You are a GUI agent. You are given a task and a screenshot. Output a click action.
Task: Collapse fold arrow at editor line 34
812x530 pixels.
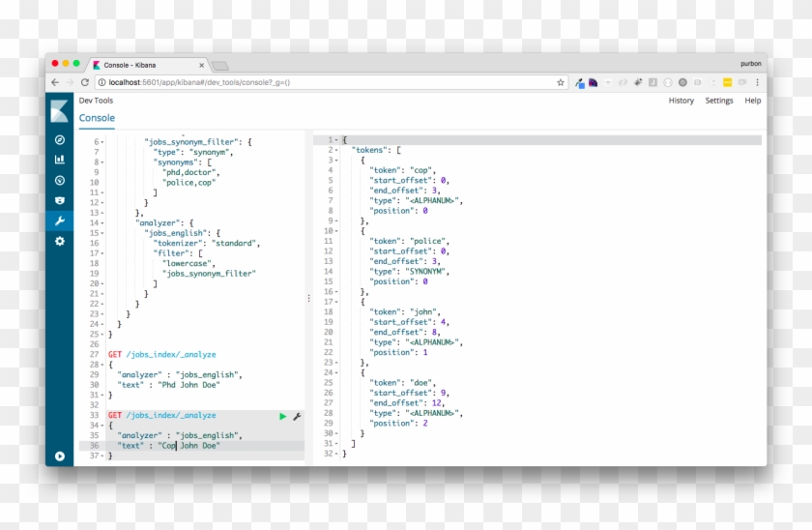pos(102,426)
